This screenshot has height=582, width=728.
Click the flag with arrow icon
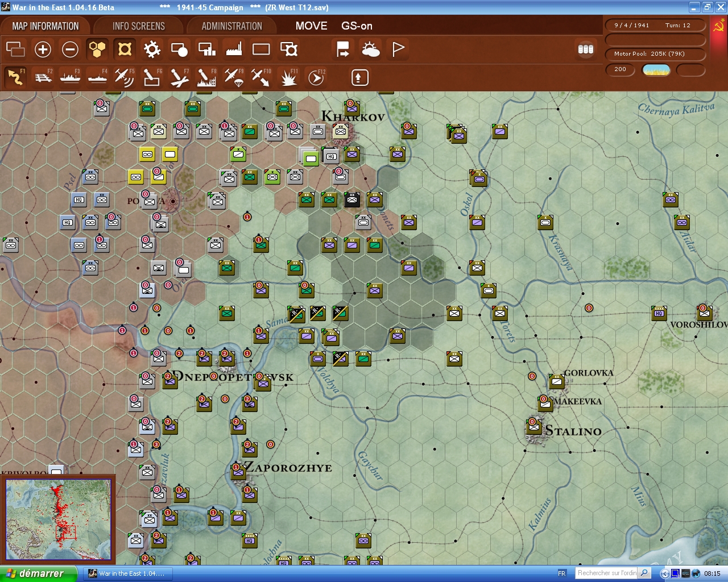pyautogui.click(x=343, y=49)
